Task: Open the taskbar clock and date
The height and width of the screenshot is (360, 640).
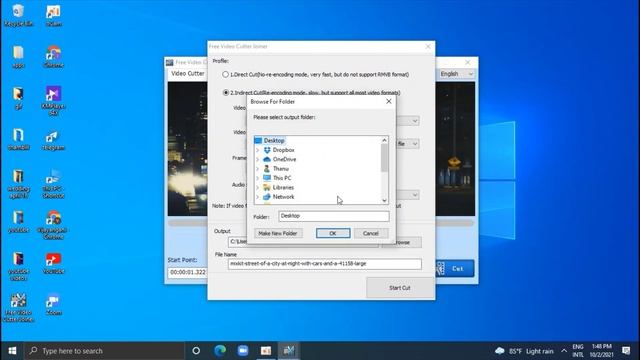Action: 601,351
